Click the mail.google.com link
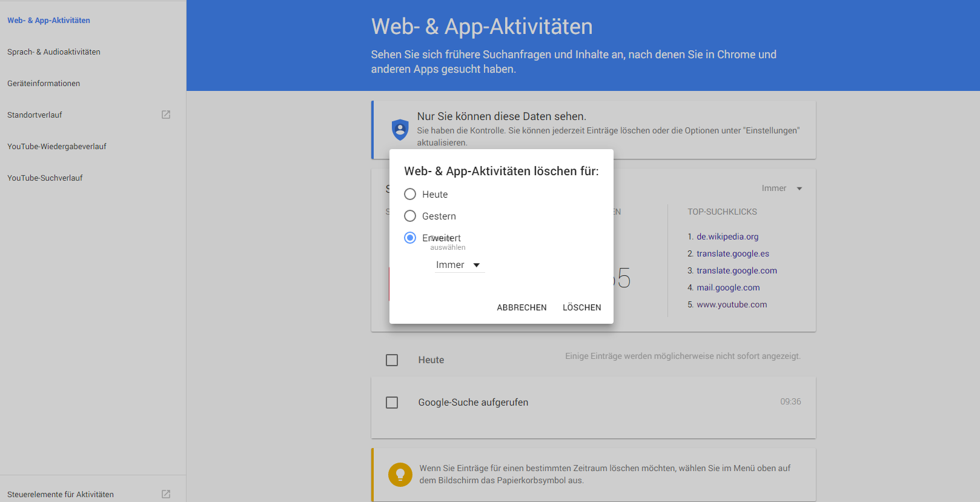This screenshot has height=502, width=980. tap(728, 287)
